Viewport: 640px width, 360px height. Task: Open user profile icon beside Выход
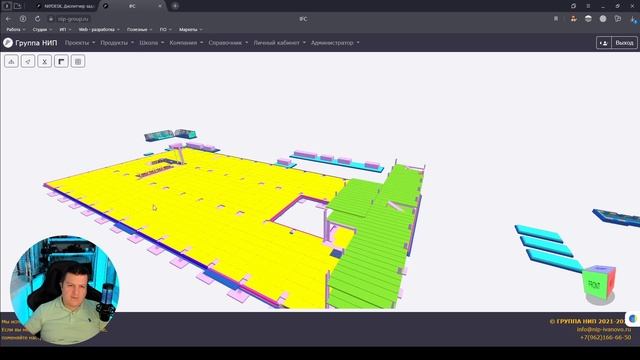(x=604, y=43)
